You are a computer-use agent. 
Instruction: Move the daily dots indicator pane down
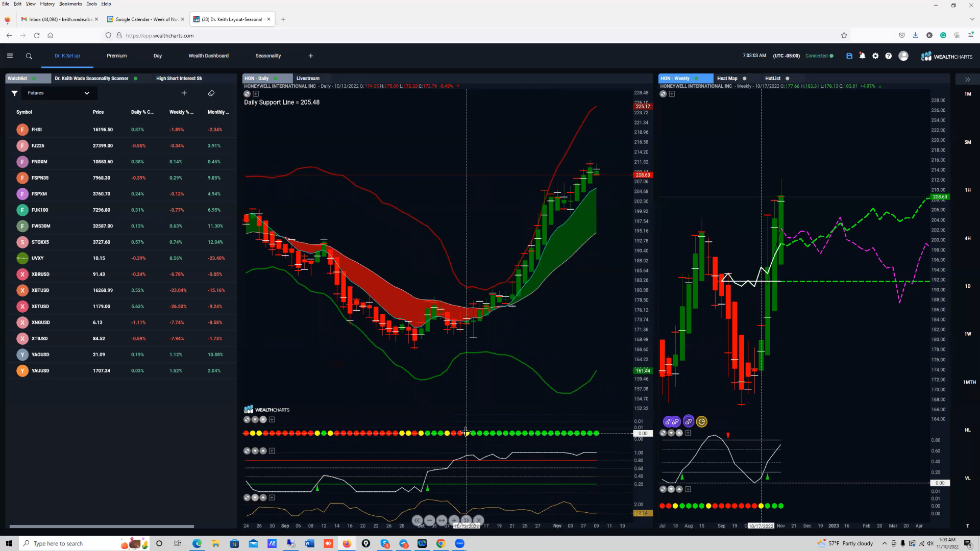click(255, 420)
